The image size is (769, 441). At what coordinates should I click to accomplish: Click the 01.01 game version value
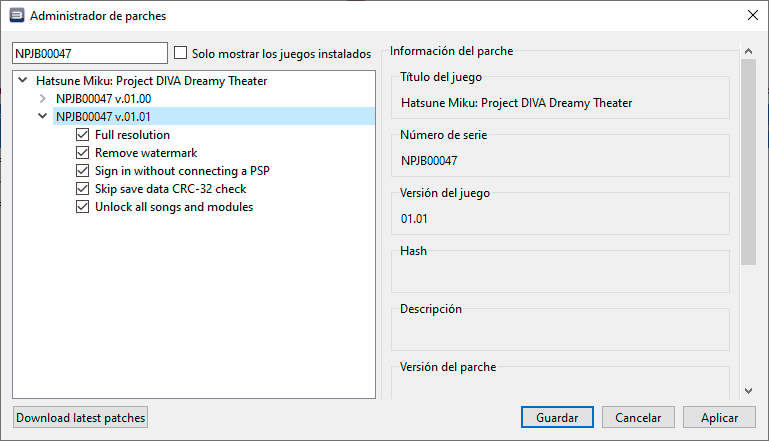(414, 219)
